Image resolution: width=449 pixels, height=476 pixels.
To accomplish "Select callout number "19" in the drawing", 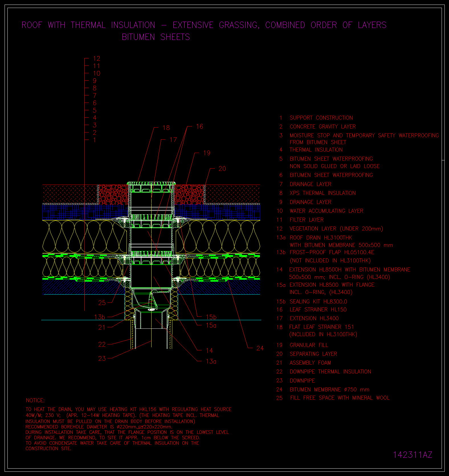I will click(207, 153).
